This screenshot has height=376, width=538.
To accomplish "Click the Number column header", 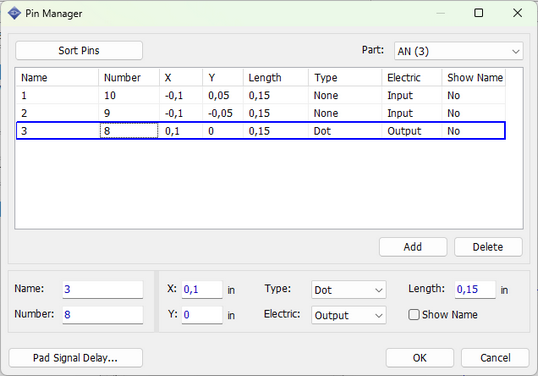I will pyautogui.click(x=129, y=78).
